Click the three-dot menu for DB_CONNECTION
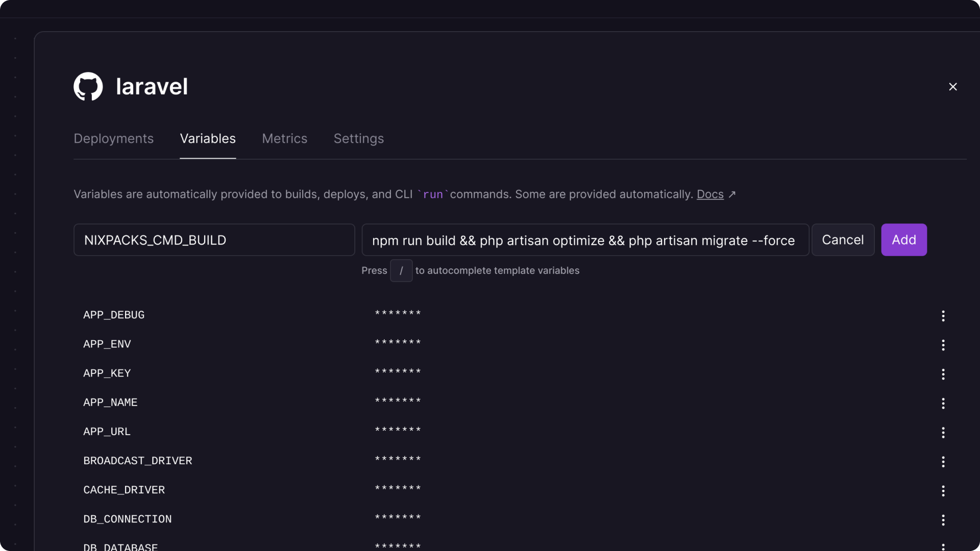Image resolution: width=980 pixels, height=551 pixels. click(x=943, y=519)
